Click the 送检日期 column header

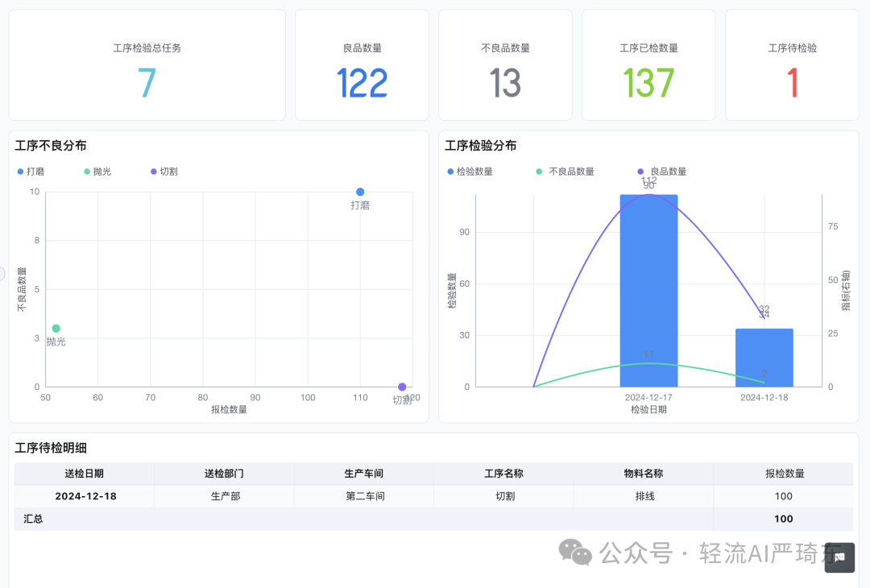[x=85, y=473]
